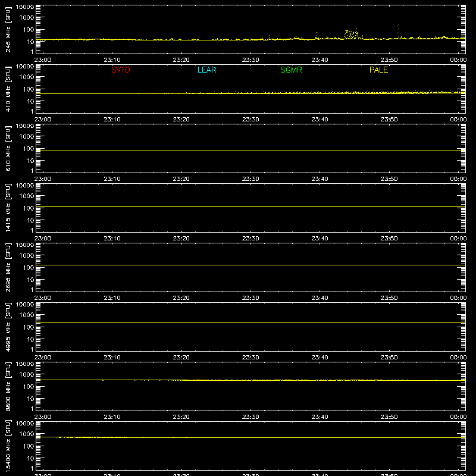Click the 23:20 tick label under the 410 MHz panel
The image size is (476, 476).
181,120
